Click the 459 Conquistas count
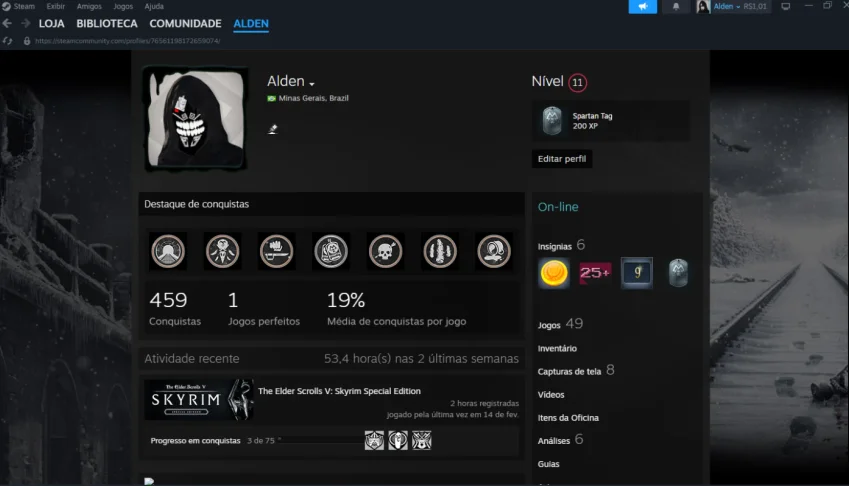Viewport: 849px width, 486px height. [x=174, y=308]
